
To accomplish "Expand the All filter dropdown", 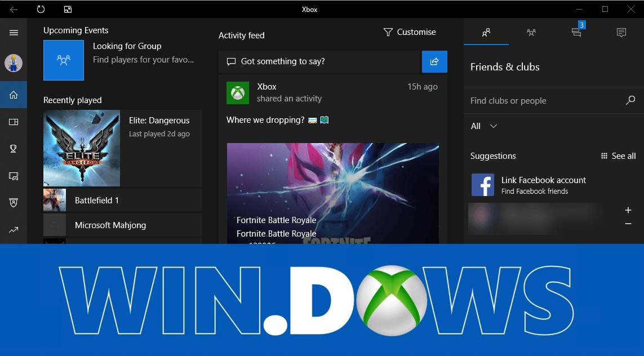I will 484,126.
